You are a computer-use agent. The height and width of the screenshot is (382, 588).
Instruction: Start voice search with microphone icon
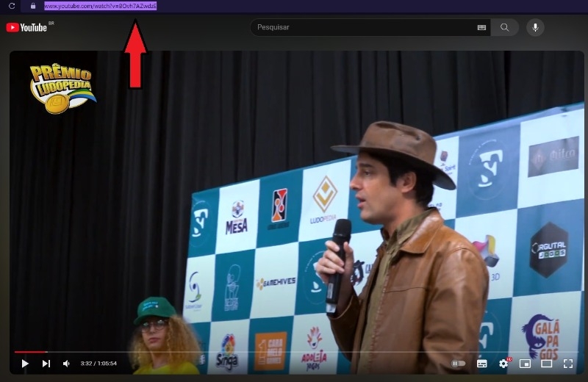(x=535, y=27)
